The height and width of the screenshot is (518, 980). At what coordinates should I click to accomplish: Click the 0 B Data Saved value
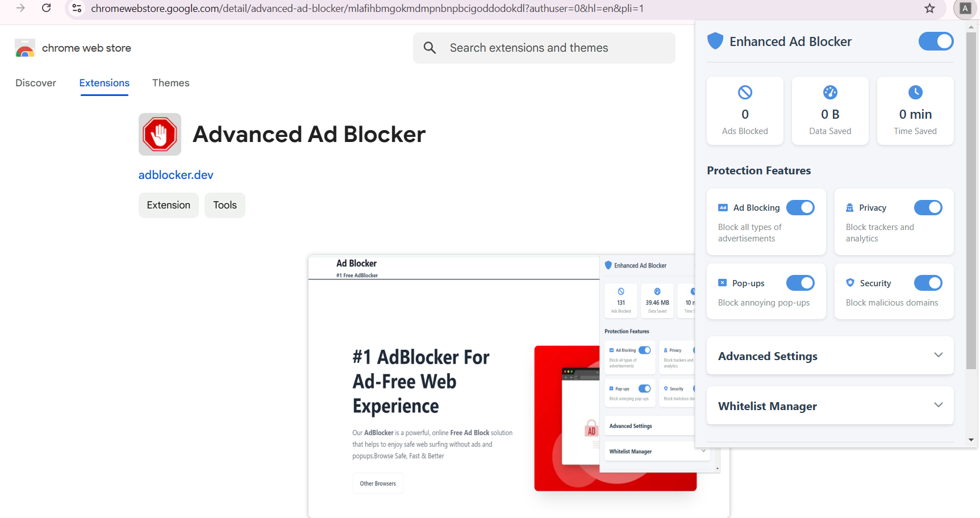830,114
